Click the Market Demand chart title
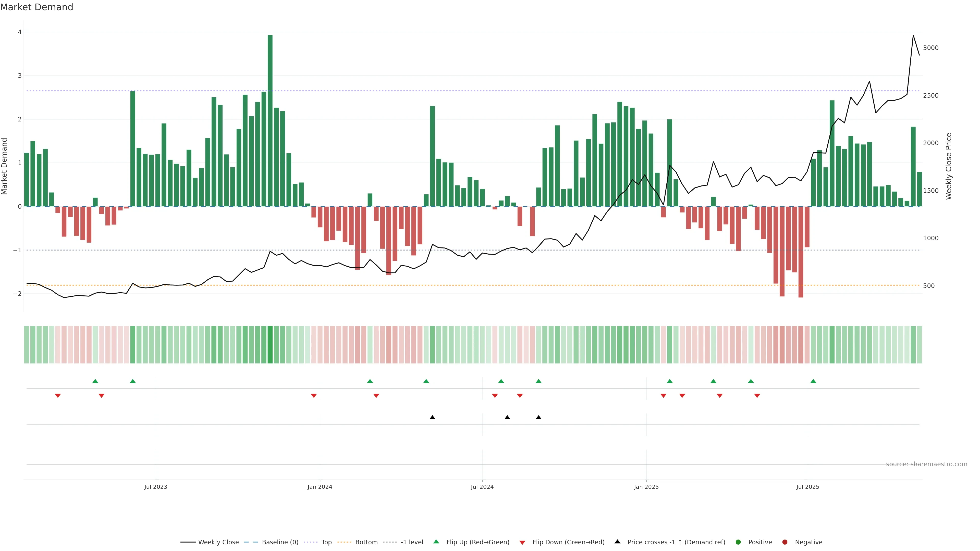Screen dimensions: 980x551 click(36, 7)
